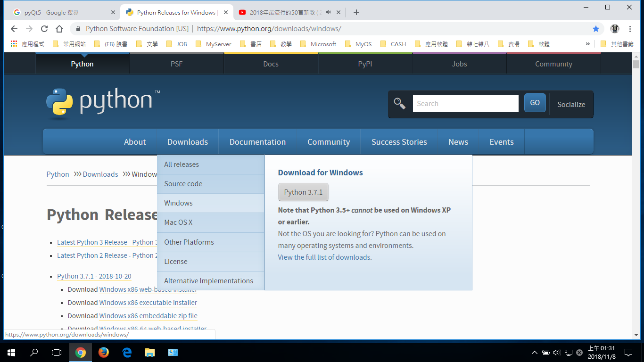Open Chrome three-dot menu
The width and height of the screenshot is (644, 362).
630,29
